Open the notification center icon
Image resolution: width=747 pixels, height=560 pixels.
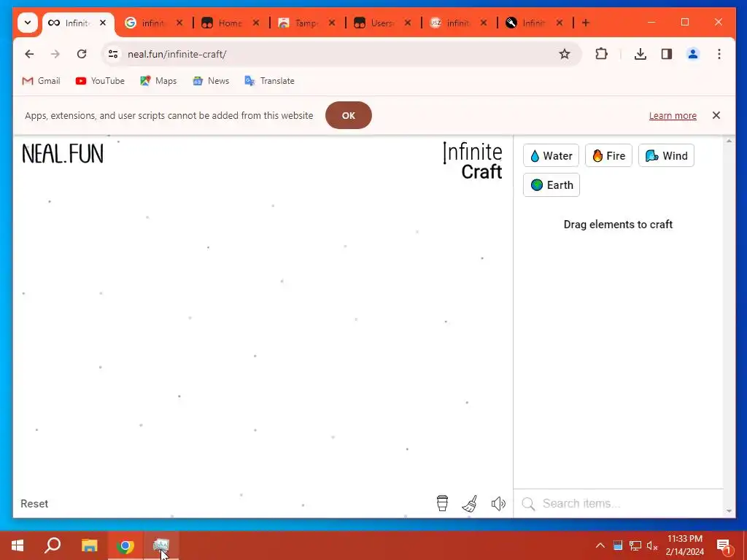tap(724, 545)
